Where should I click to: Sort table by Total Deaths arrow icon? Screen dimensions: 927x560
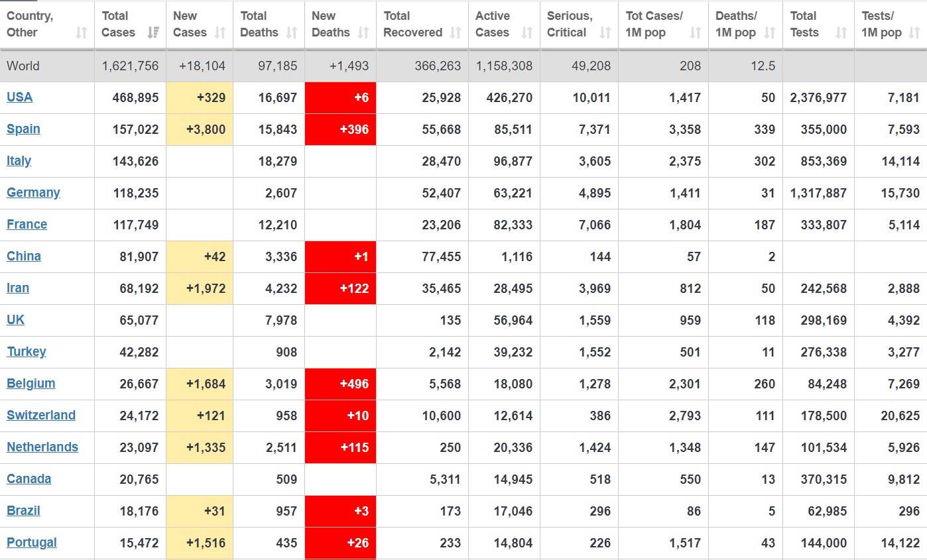point(291,32)
